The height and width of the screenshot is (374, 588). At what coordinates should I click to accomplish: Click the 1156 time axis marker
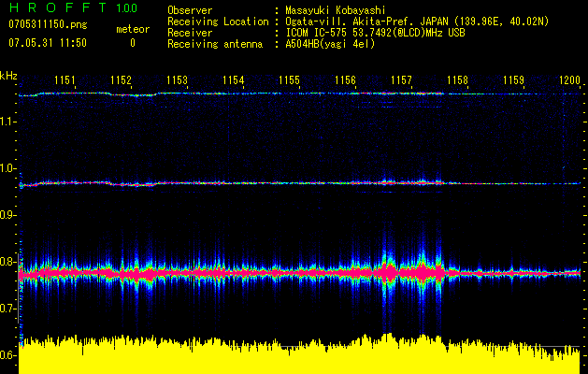click(345, 80)
